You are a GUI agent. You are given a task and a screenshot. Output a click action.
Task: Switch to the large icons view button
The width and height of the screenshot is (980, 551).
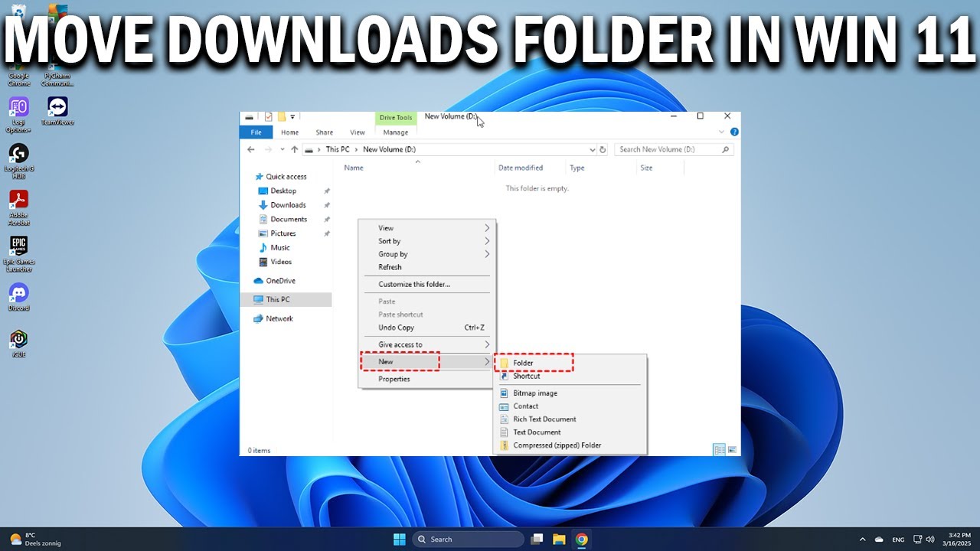click(x=732, y=450)
